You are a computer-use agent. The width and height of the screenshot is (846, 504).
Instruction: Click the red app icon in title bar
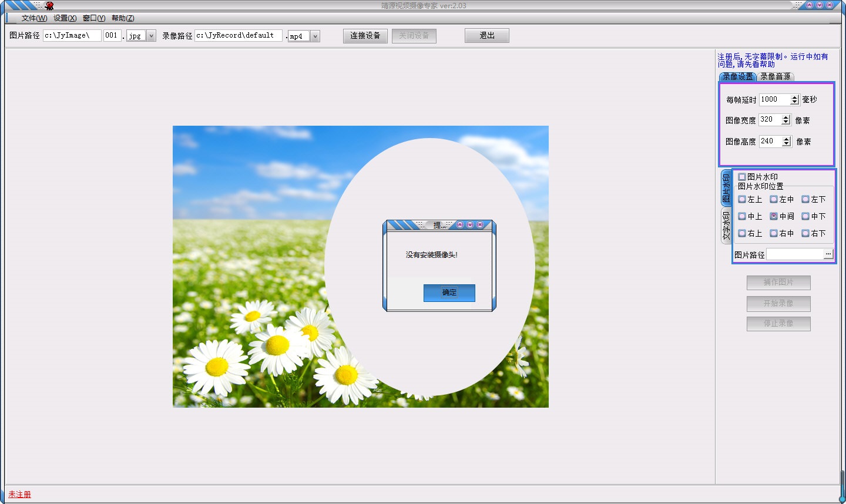coord(49,5)
